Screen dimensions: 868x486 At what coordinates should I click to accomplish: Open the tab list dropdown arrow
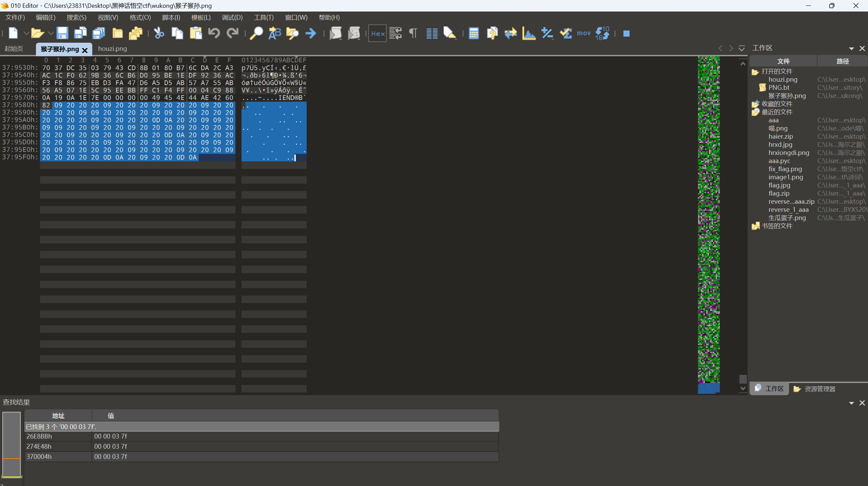point(742,48)
